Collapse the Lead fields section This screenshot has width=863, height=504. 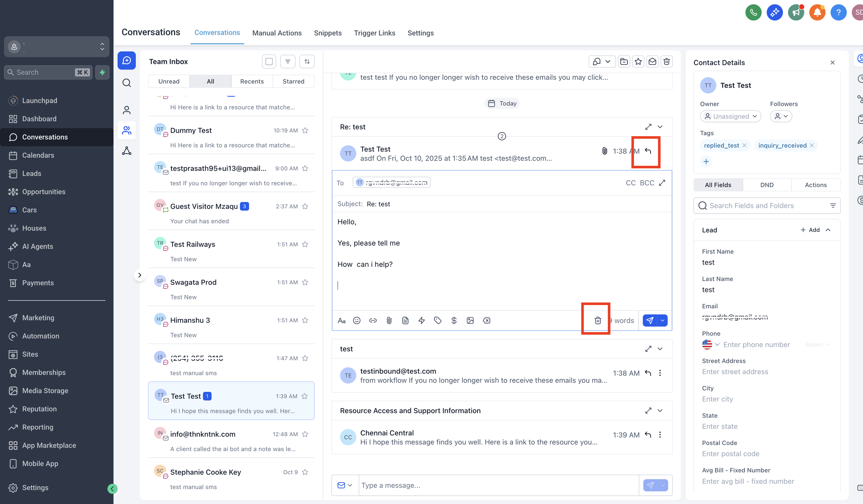(828, 230)
